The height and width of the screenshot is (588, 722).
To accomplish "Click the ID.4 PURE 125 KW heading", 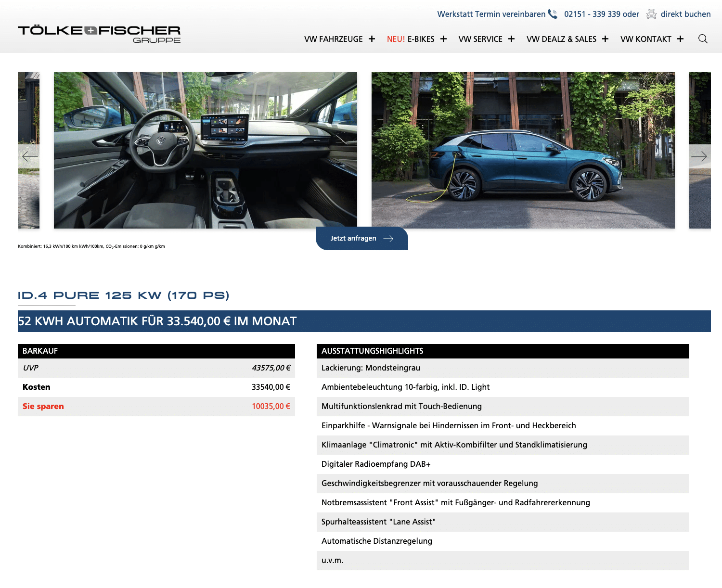I will click(x=124, y=295).
